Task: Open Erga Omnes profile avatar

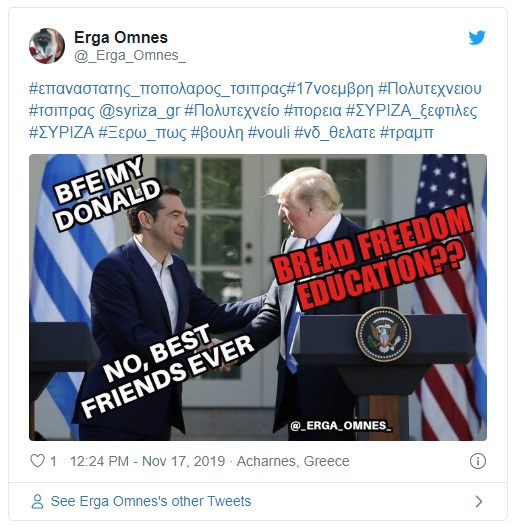Action: pyautogui.click(x=47, y=46)
